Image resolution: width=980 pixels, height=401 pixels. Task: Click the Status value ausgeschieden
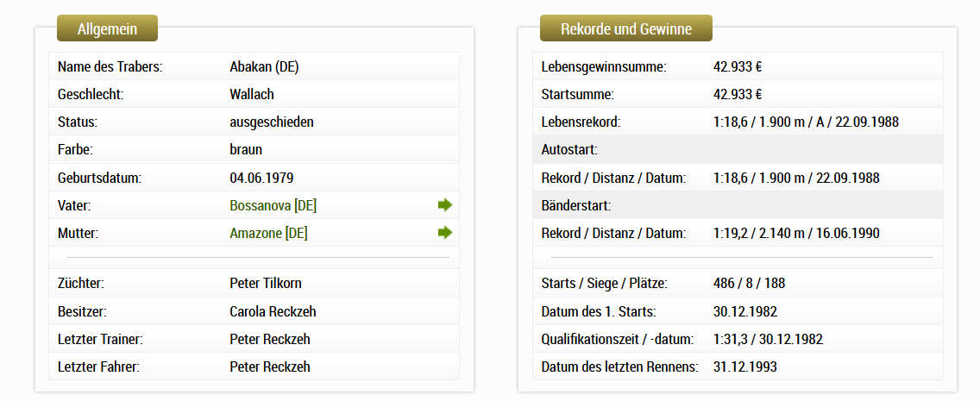click(272, 122)
